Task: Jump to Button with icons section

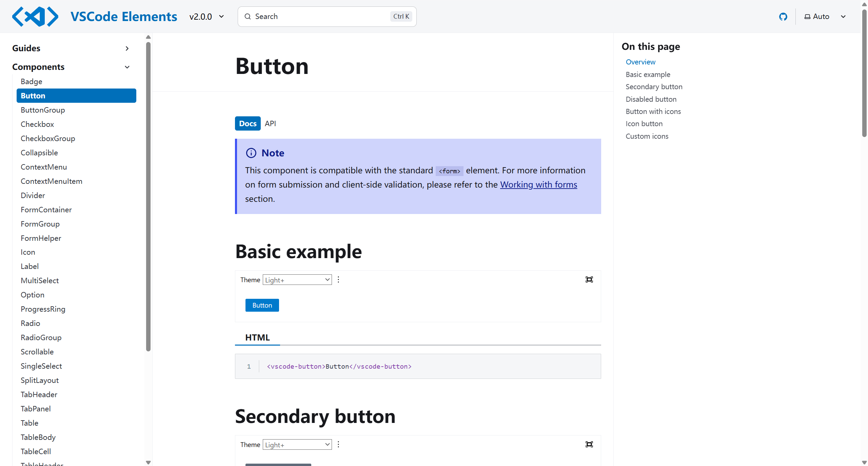Action: [x=653, y=112]
